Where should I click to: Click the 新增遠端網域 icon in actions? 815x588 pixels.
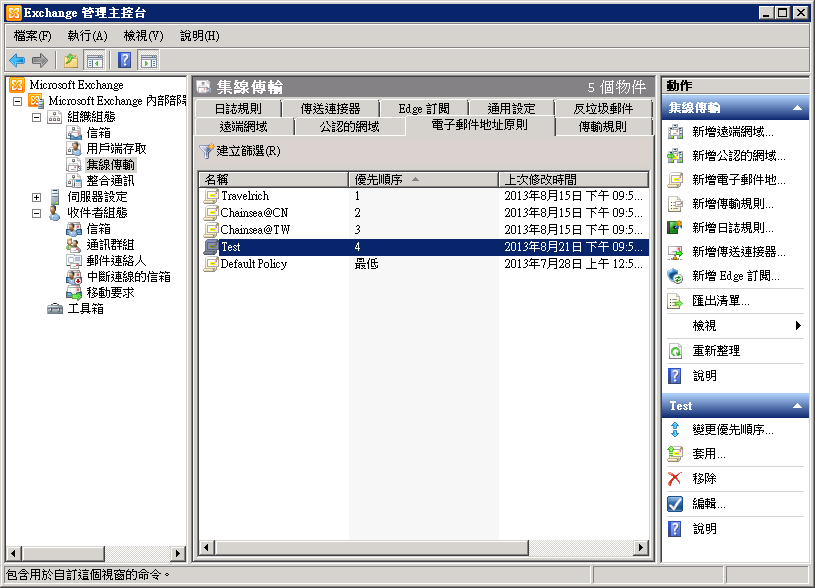675,132
